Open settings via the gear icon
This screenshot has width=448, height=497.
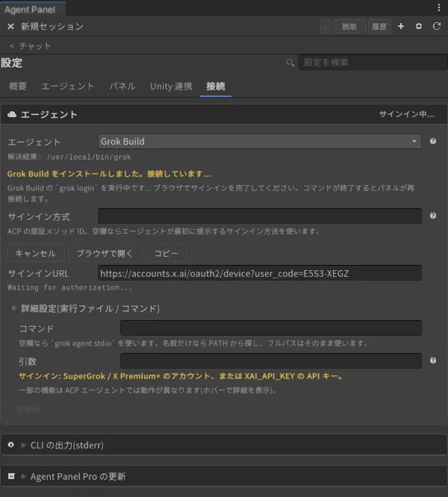pos(419,26)
